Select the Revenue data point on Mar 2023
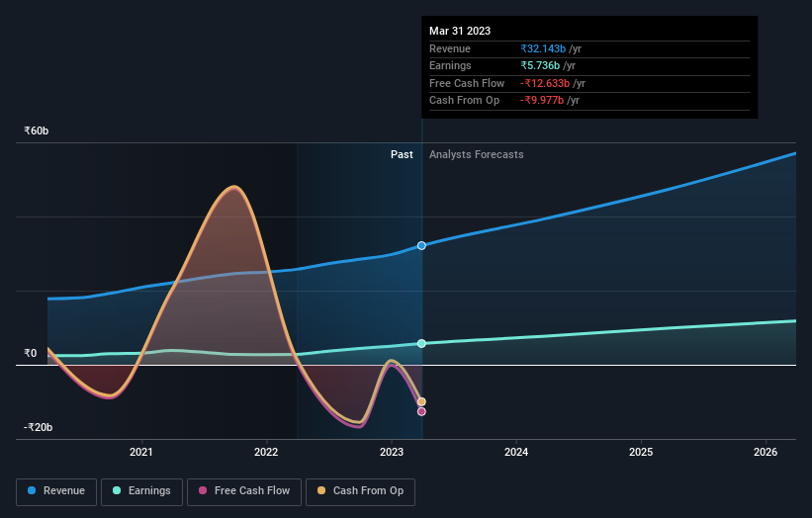The width and height of the screenshot is (812, 518). tap(421, 246)
